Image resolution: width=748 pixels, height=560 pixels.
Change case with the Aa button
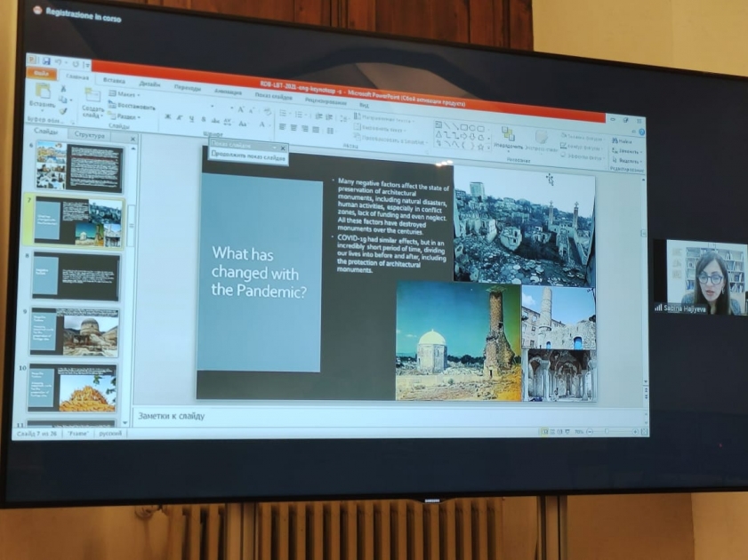pyautogui.click(x=243, y=124)
